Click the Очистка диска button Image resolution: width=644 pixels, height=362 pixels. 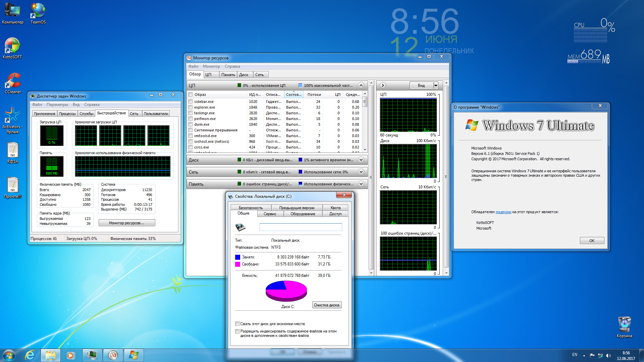tap(327, 305)
